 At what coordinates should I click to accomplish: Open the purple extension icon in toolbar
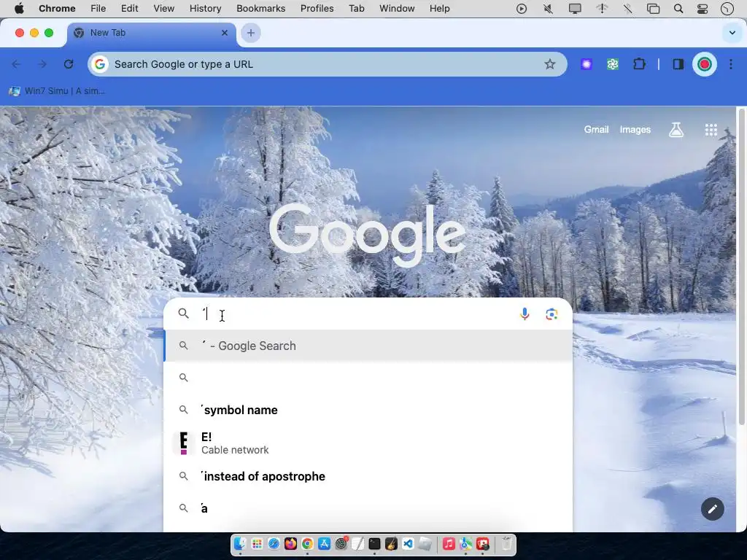point(587,64)
